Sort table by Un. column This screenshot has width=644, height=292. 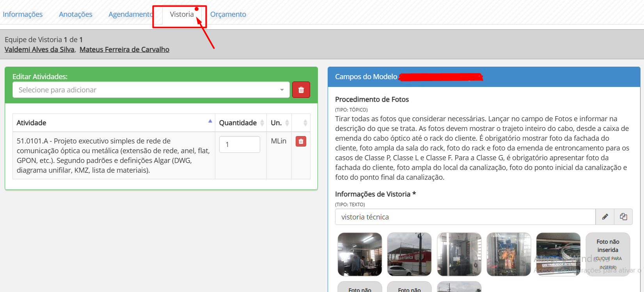click(x=287, y=123)
